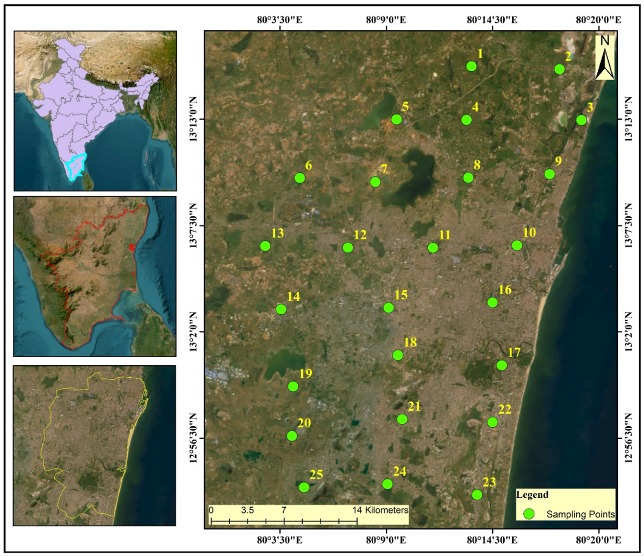The image size is (644, 556).
Task: Select sampling point 7 green circle
Action: click(375, 182)
